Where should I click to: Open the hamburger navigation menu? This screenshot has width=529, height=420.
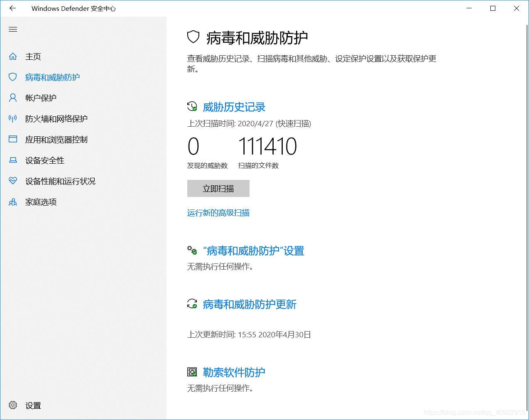[x=13, y=29]
